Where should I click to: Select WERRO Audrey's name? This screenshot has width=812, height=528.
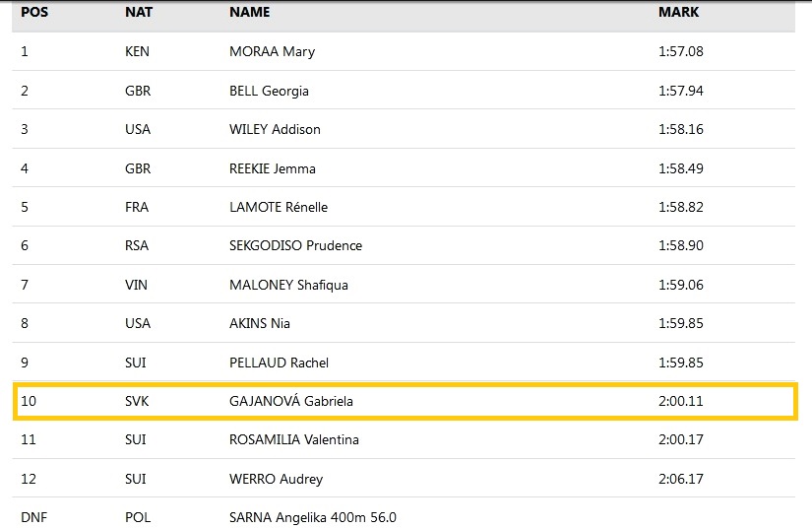click(x=276, y=479)
